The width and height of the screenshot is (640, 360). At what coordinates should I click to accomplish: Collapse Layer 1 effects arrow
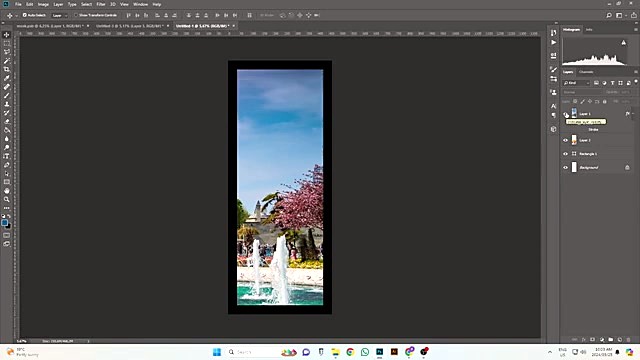633,114
